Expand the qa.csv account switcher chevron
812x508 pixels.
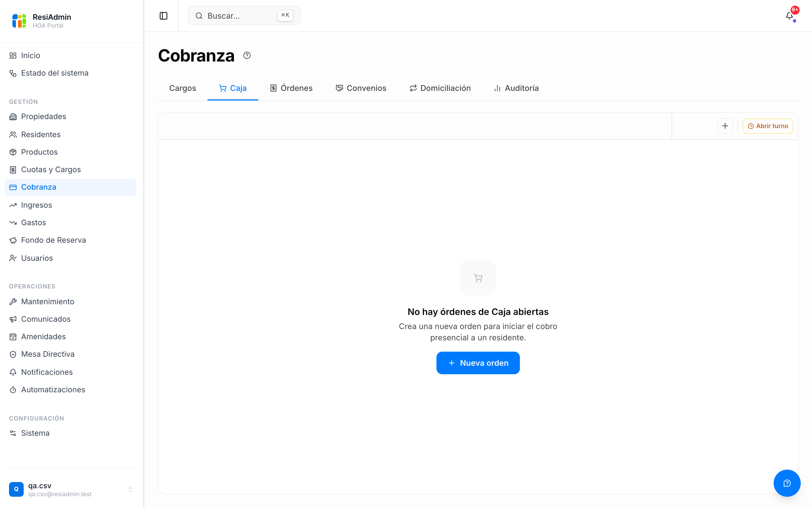(131, 490)
